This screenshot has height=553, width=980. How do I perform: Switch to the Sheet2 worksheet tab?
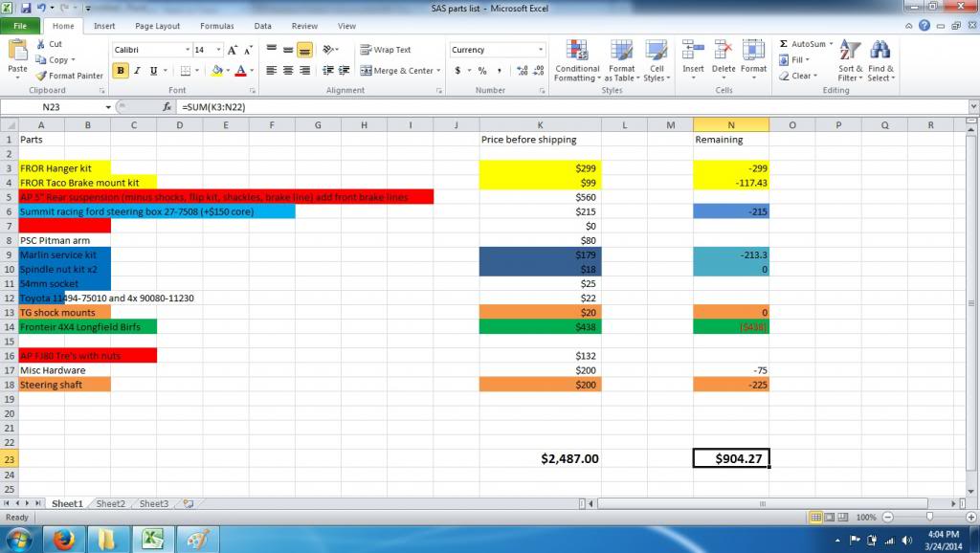point(111,503)
